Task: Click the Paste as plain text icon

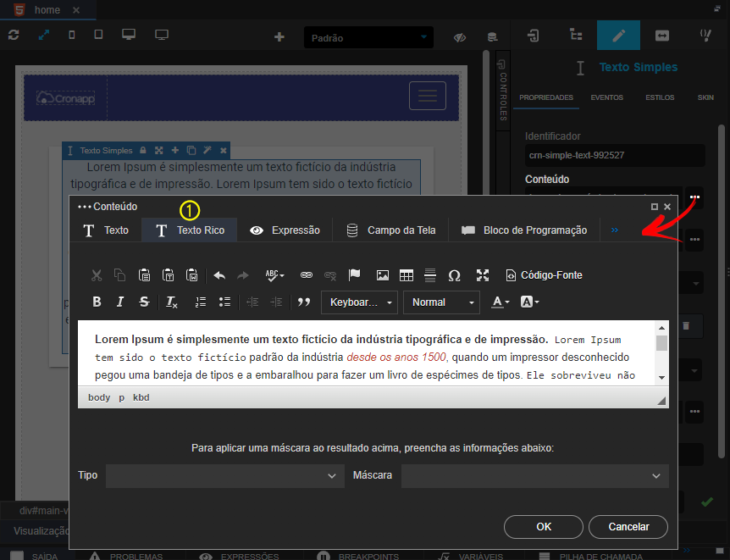Action: [168, 275]
